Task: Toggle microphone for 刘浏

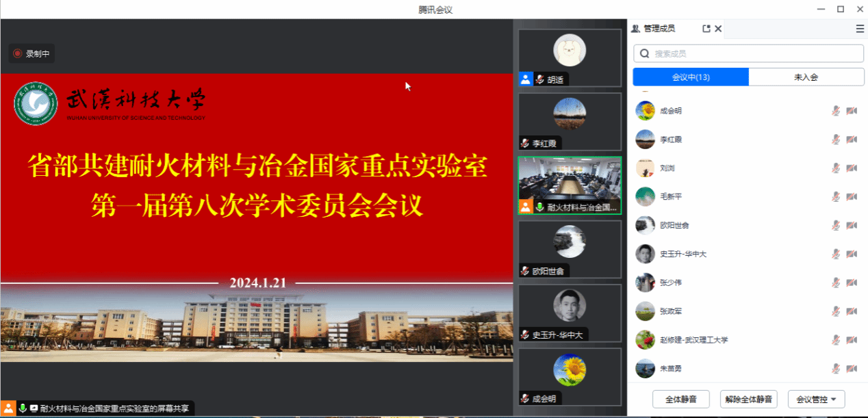Action: 836,168
